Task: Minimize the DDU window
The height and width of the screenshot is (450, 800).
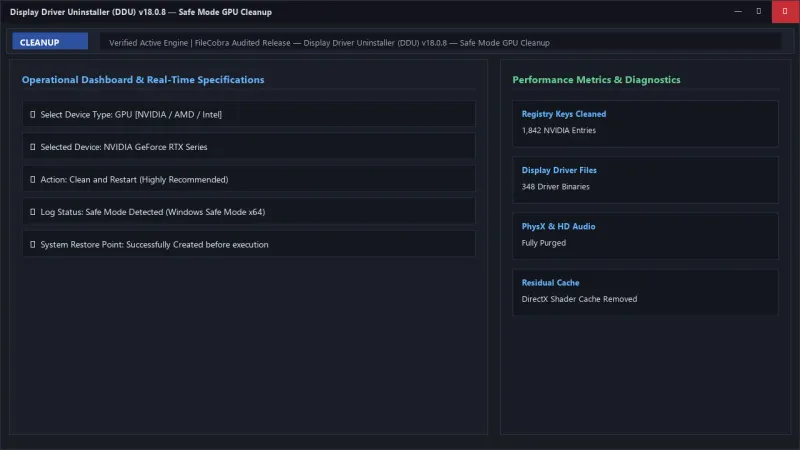Action: click(x=738, y=11)
